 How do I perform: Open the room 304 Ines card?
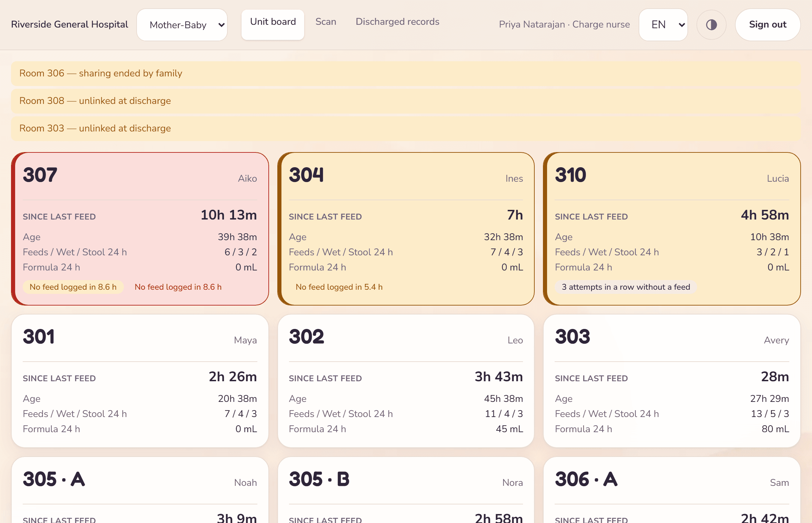(406, 229)
